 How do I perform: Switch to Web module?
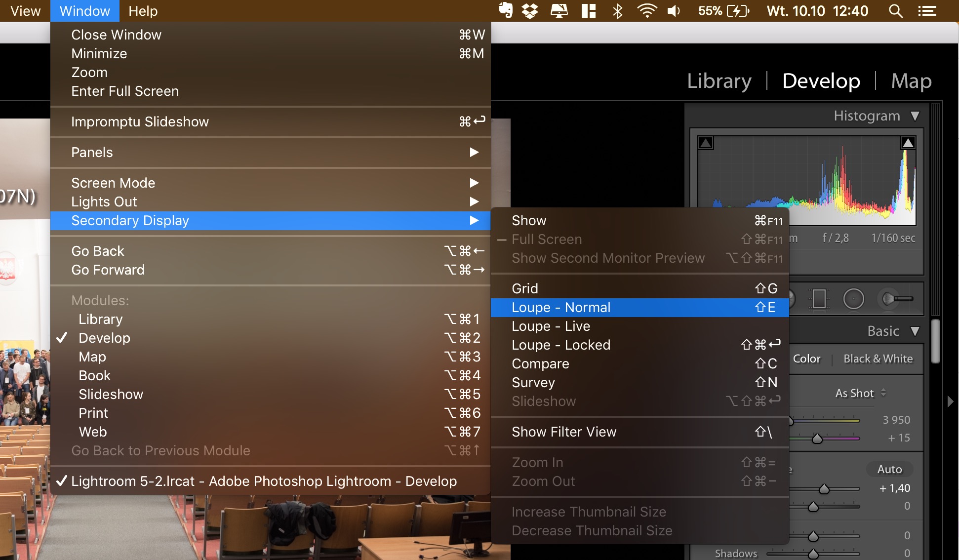pyautogui.click(x=271, y=432)
